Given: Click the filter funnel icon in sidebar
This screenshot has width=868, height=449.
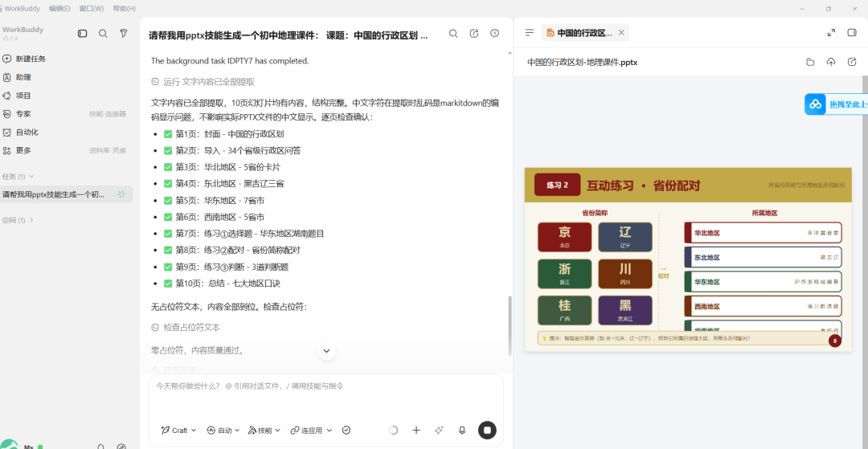Looking at the screenshot, I should (x=124, y=34).
